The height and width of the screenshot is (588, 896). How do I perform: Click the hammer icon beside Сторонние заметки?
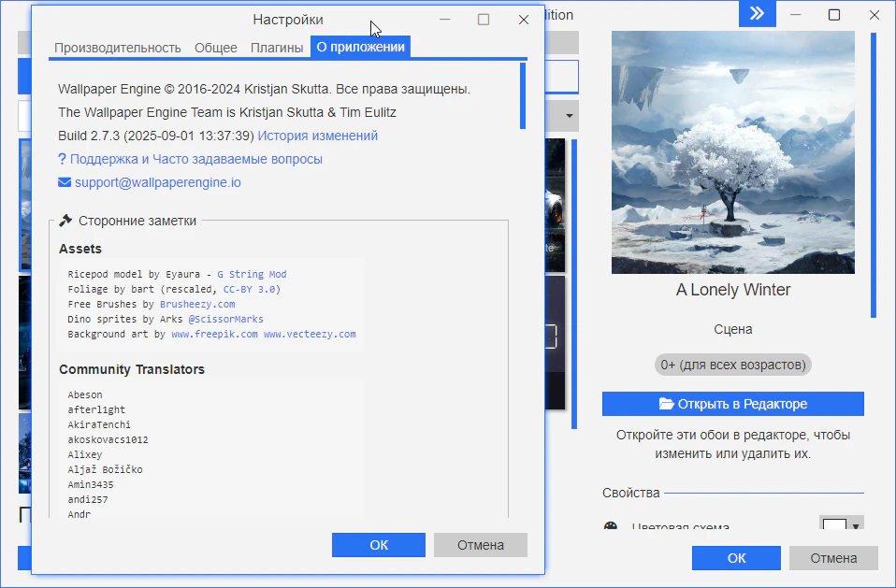coord(65,221)
